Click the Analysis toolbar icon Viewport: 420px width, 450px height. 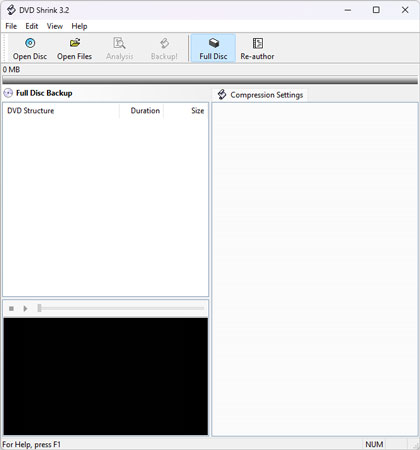pos(119,43)
